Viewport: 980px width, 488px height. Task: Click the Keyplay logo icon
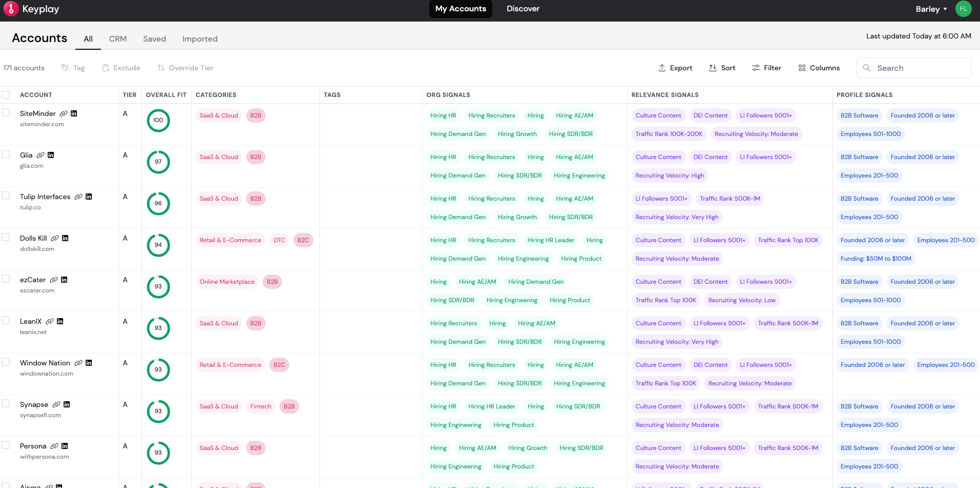pyautogui.click(x=11, y=9)
